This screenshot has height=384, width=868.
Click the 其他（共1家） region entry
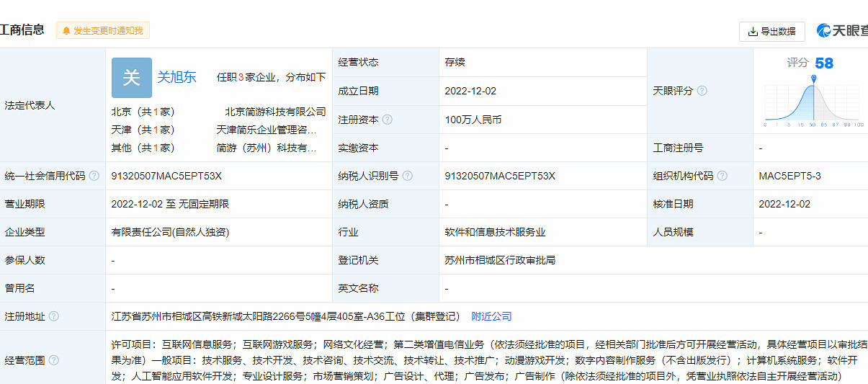pos(143,148)
